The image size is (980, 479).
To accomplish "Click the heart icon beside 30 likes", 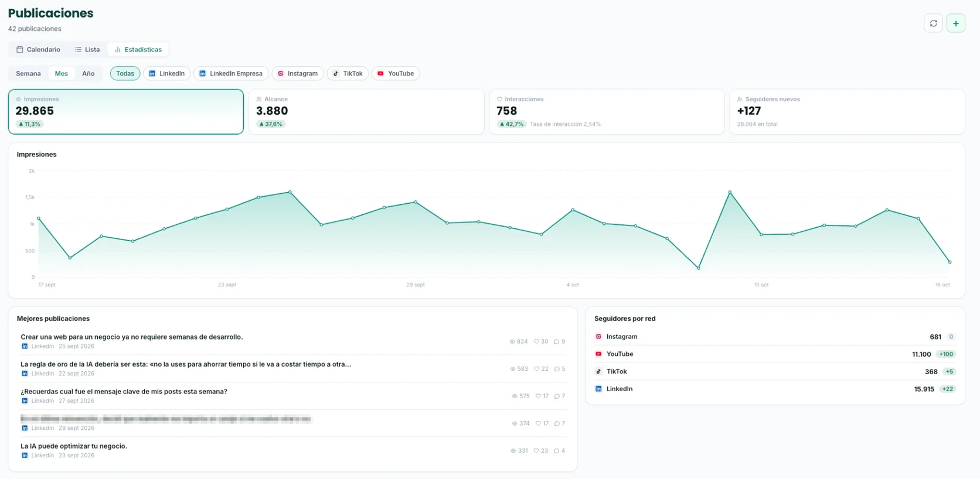I will point(536,342).
